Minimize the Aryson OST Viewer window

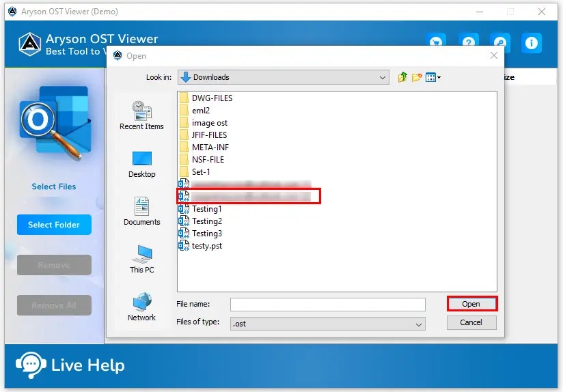click(x=480, y=12)
